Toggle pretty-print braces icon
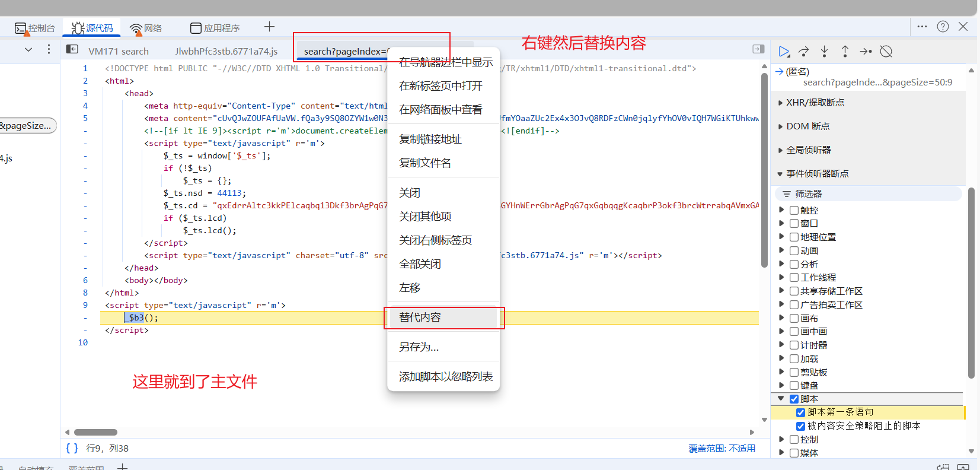 (x=72, y=448)
